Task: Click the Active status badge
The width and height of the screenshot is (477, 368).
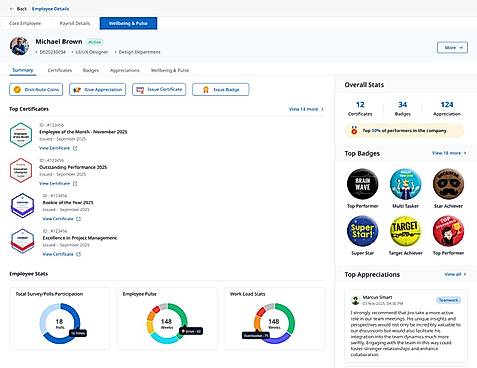Action: click(95, 42)
